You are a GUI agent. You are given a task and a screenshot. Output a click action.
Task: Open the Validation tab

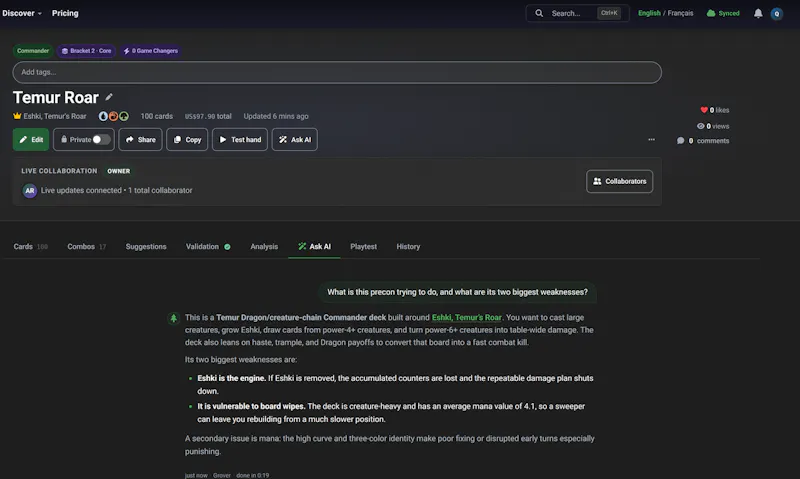tap(208, 247)
